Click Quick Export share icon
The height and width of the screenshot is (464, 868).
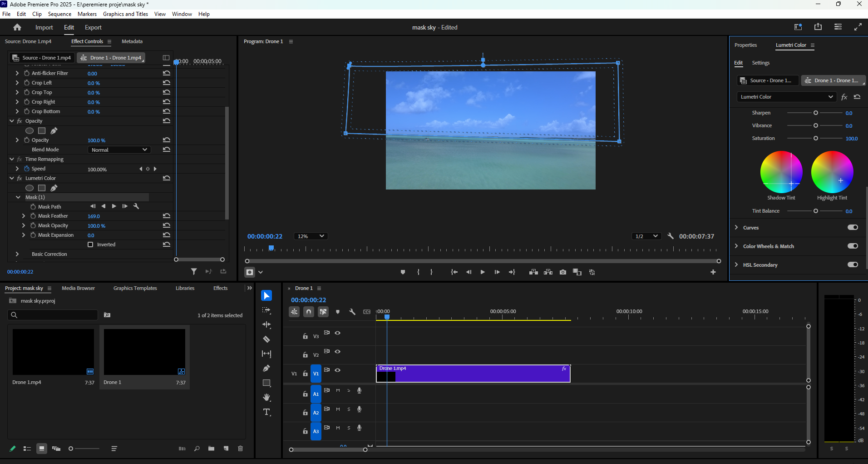[818, 27]
